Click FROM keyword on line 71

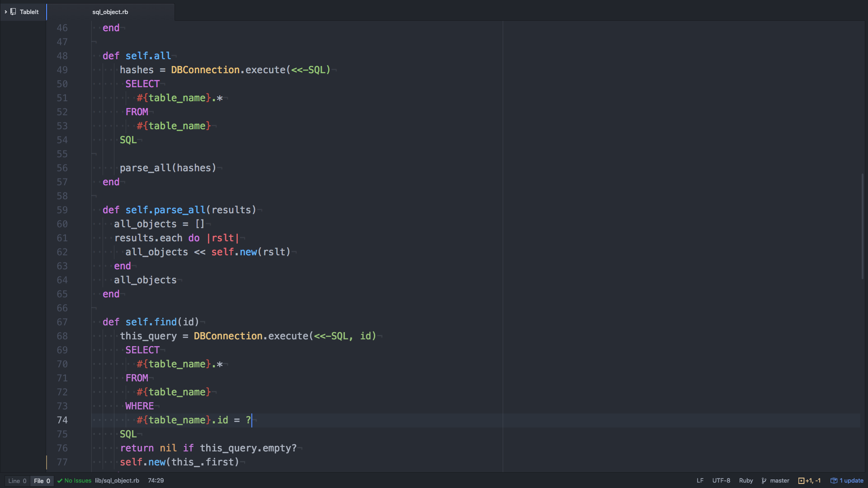pos(137,378)
